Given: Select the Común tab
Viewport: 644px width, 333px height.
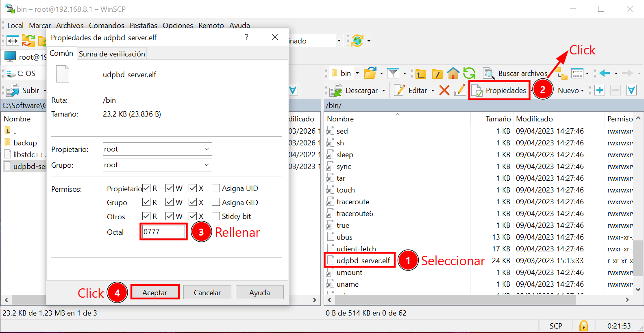Looking at the screenshot, I should point(61,53).
